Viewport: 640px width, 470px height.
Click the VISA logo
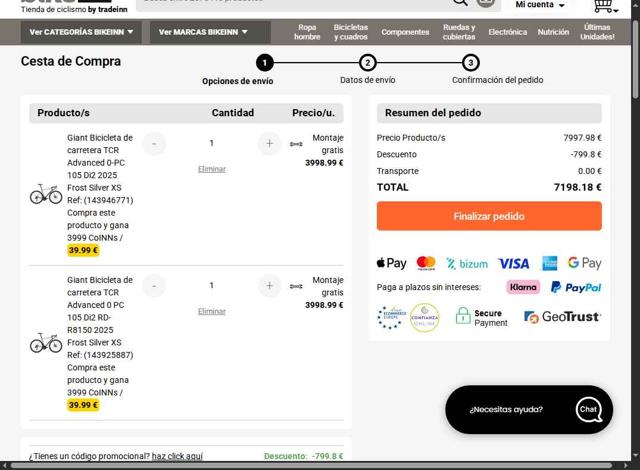point(514,264)
